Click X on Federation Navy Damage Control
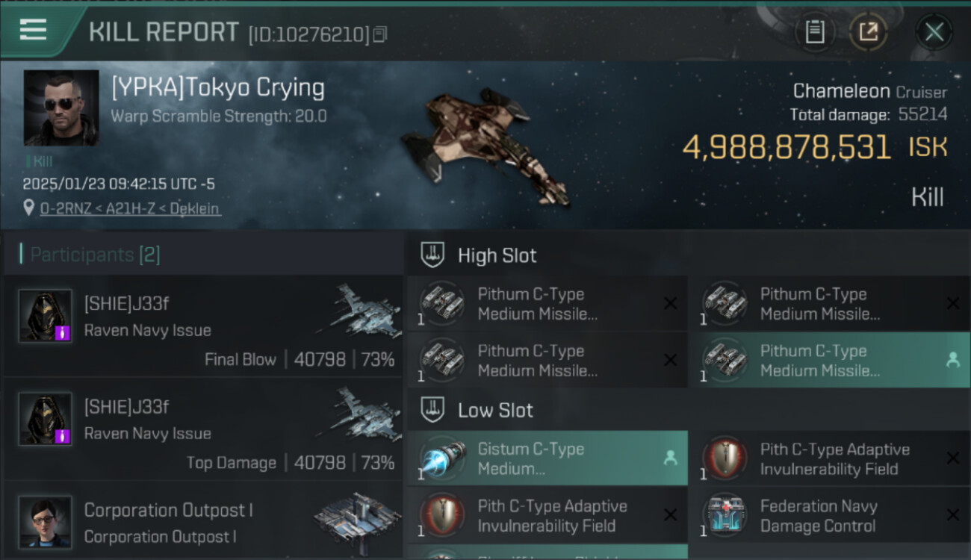Viewport: 971px width, 560px height. 952,515
